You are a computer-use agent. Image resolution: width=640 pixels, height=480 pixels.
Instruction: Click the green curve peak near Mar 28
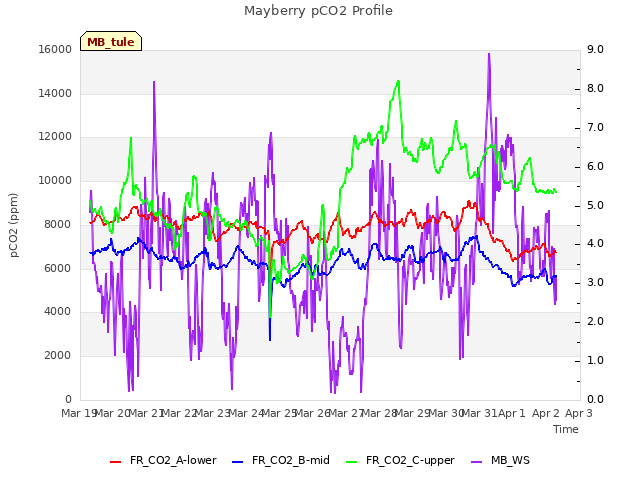pos(398,82)
